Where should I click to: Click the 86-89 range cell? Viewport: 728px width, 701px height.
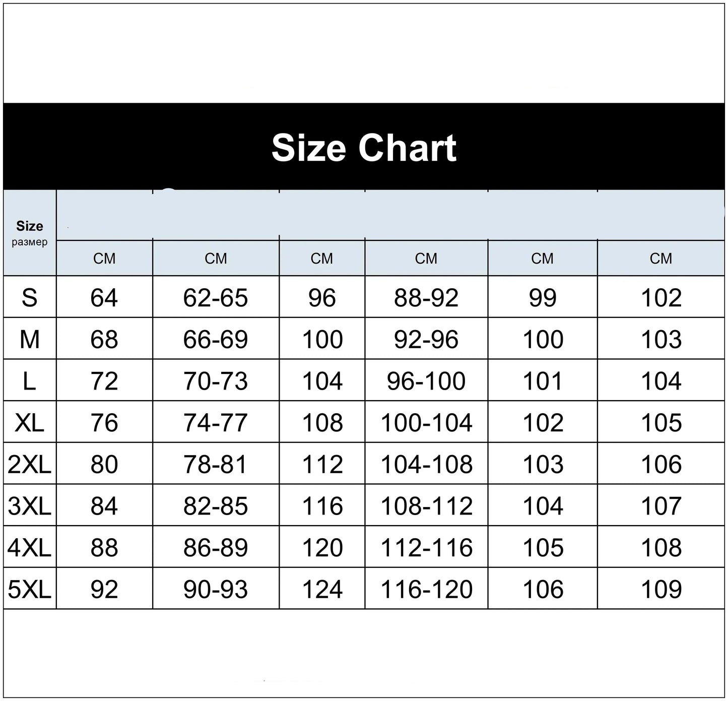tap(216, 547)
